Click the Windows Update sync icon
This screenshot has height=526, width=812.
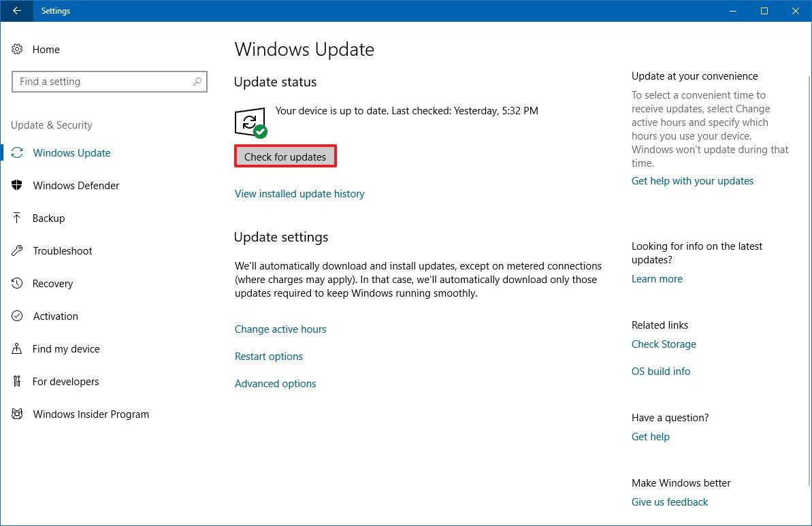click(x=18, y=152)
